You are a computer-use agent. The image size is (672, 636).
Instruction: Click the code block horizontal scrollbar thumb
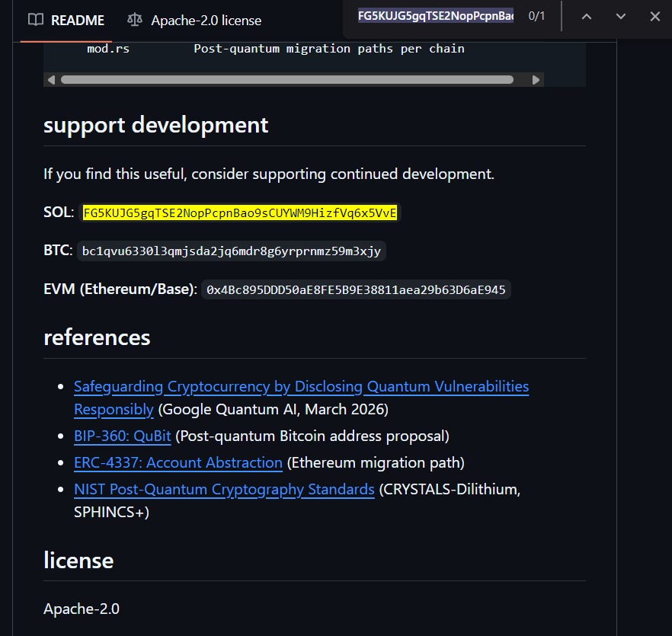coord(287,80)
